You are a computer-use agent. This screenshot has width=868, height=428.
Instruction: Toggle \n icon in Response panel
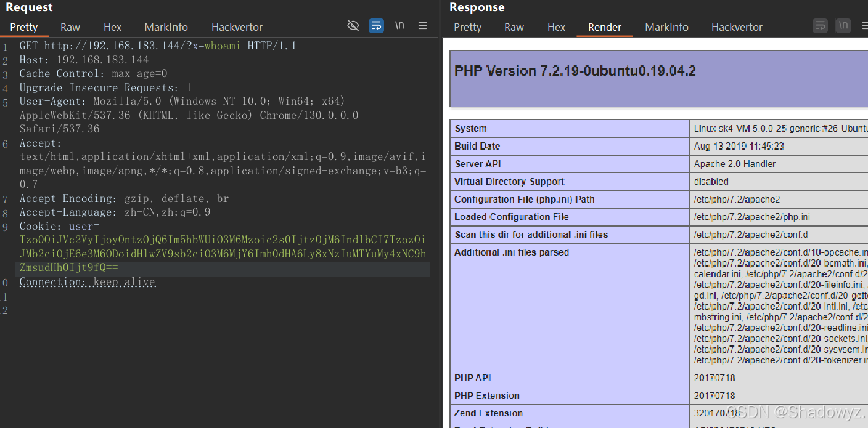coord(843,25)
